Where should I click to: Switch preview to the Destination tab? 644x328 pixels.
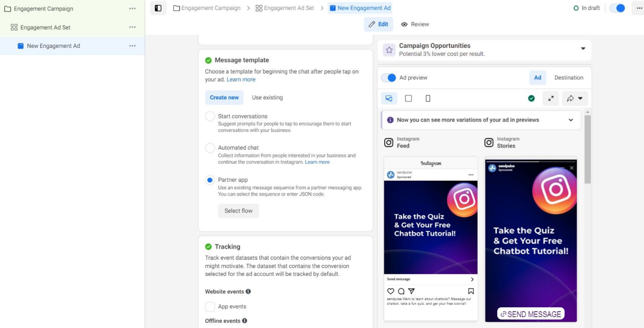[569, 78]
